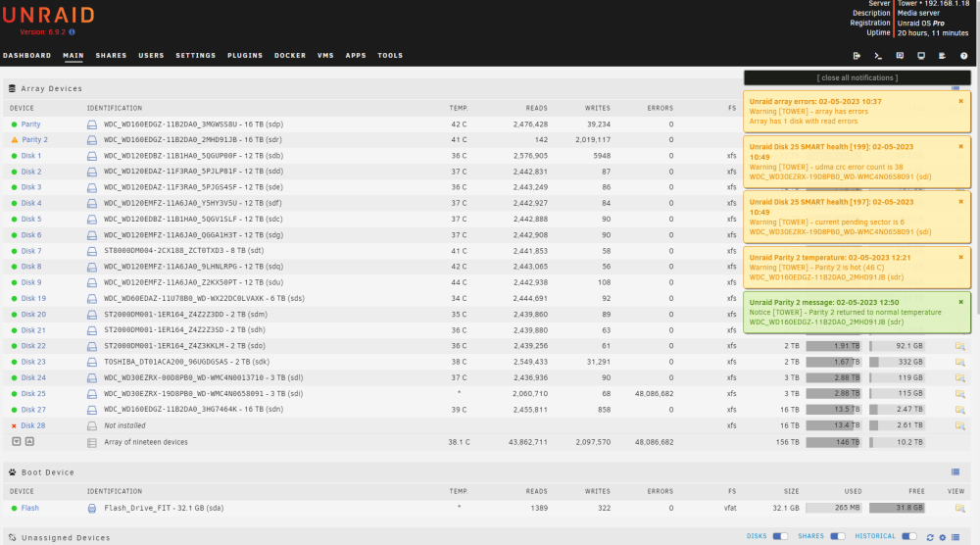Open the USERS tab
980x545 pixels.
(x=151, y=56)
